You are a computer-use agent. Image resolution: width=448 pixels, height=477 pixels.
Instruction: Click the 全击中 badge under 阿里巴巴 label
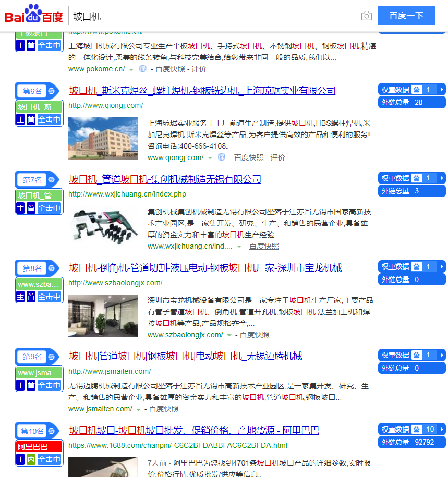(x=50, y=459)
